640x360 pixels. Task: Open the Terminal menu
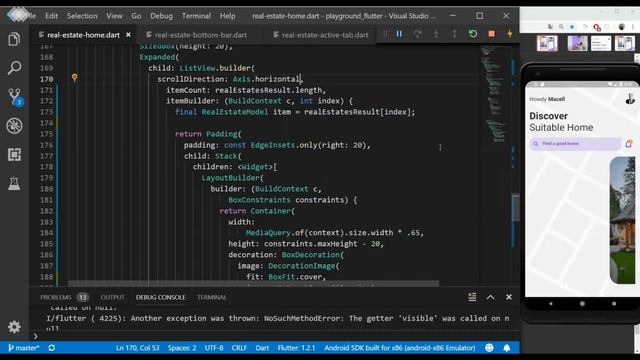coord(196,16)
